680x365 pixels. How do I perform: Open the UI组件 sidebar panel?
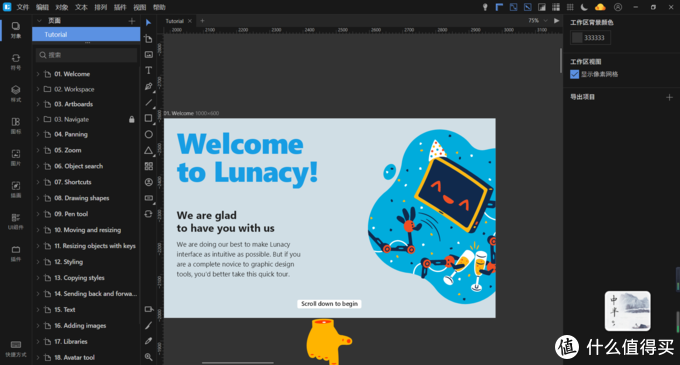16,221
